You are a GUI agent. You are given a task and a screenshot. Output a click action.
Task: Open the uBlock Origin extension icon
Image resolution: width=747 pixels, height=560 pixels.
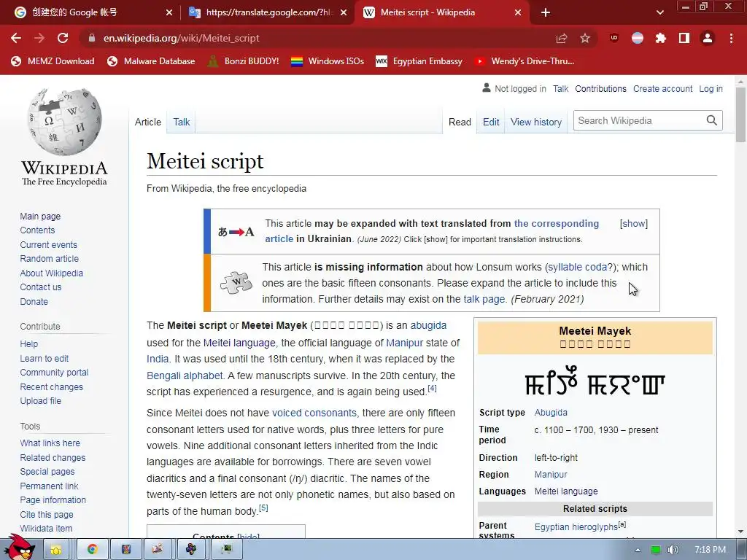tap(614, 38)
